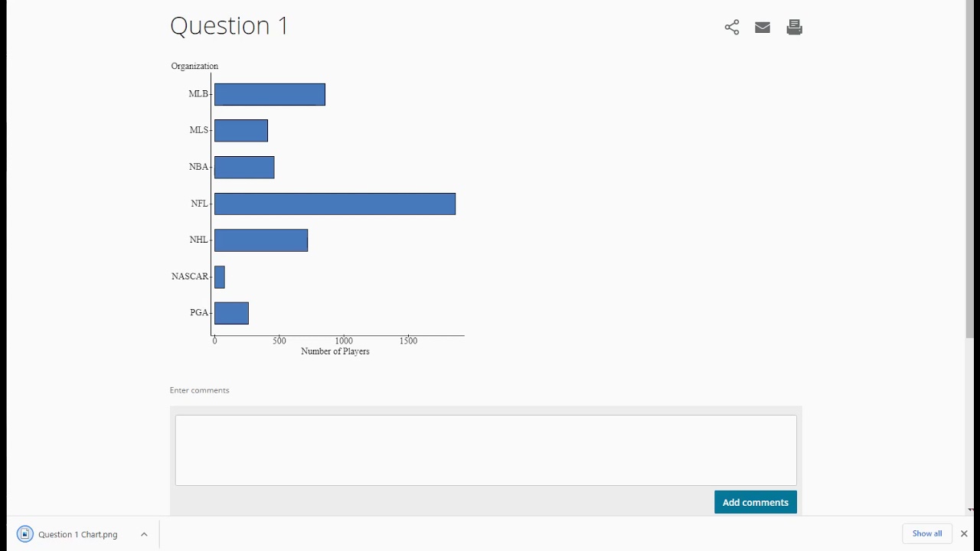Click the MLB bar in the chart

(269, 94)
